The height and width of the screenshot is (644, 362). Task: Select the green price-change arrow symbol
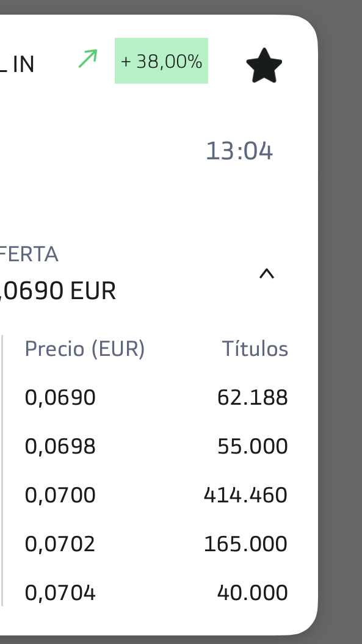[87, 59]
